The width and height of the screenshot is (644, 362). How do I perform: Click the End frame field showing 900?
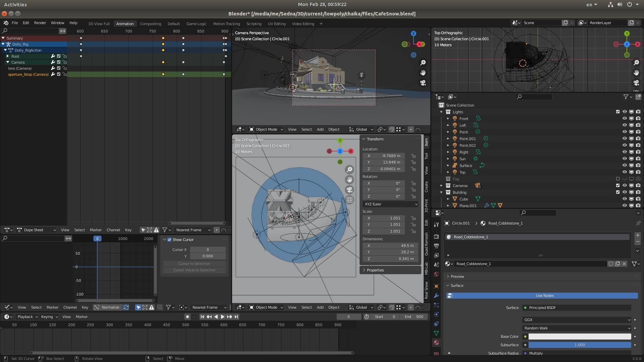pyautogui.click(x=414, y=317)
